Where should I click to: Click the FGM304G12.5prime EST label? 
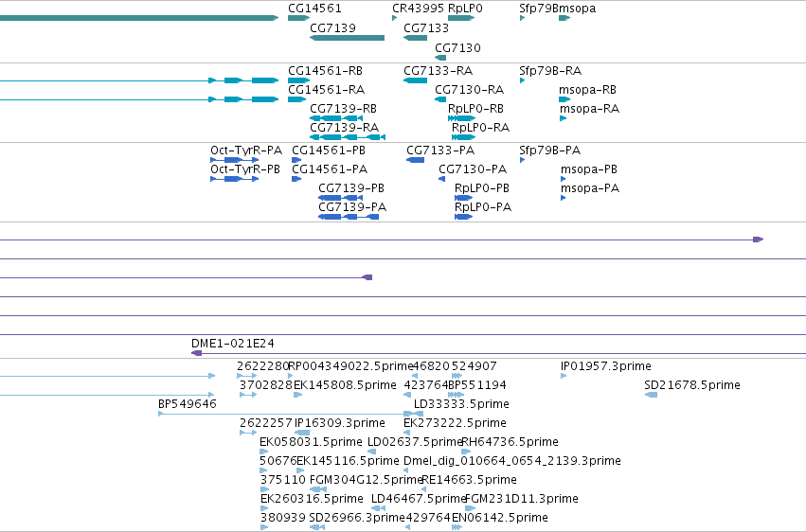click(366, 480)
